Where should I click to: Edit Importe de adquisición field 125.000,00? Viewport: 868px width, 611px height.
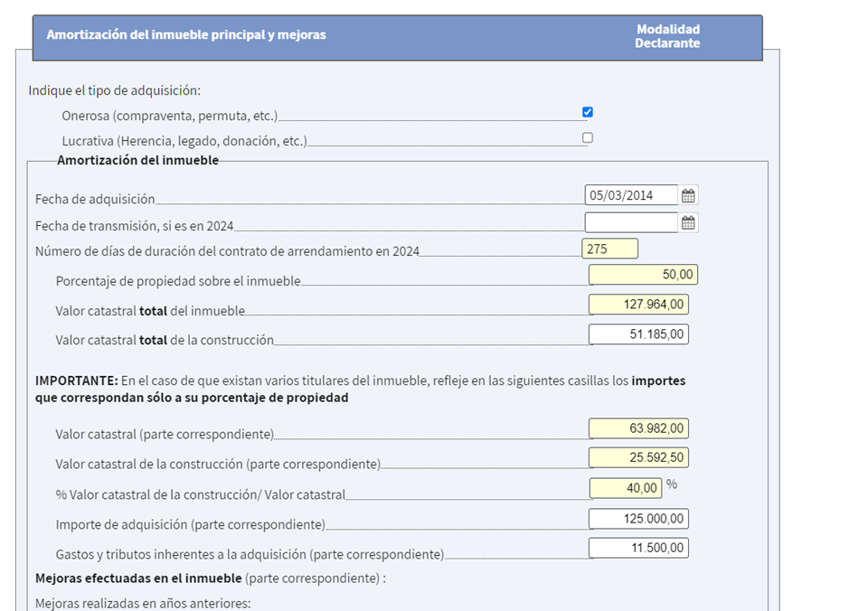(639, 519)
